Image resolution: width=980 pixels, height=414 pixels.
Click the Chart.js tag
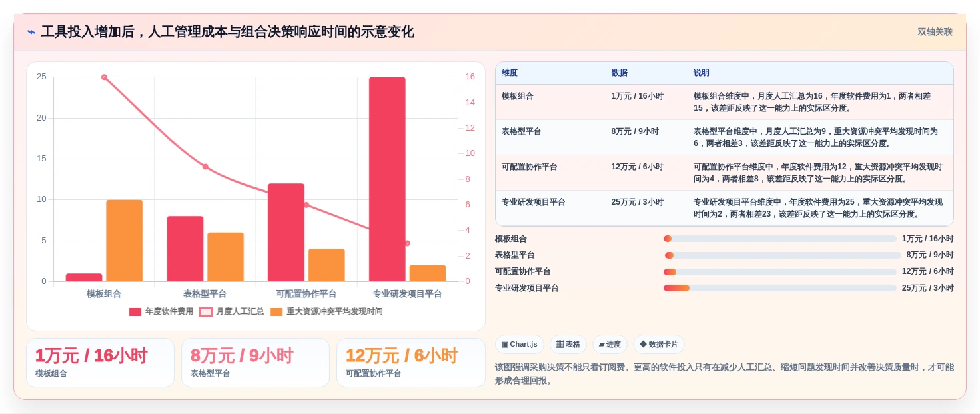click(x=520, y=345)
